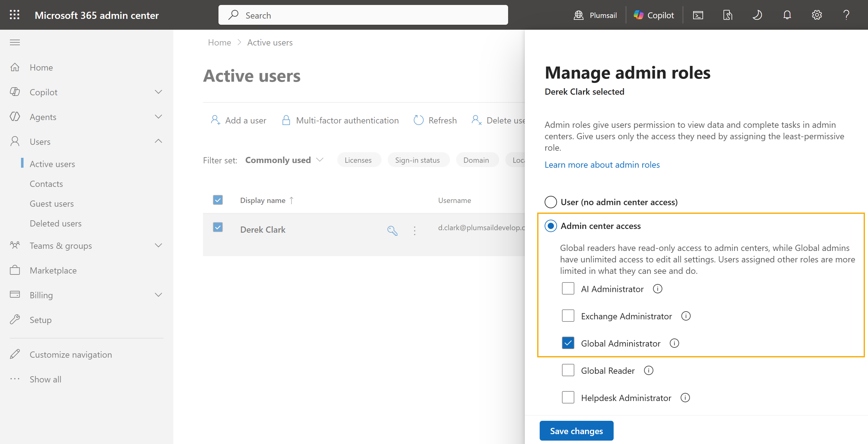
Task: Click the reset password key icon for Derek Clark
Action: [392, 231]
